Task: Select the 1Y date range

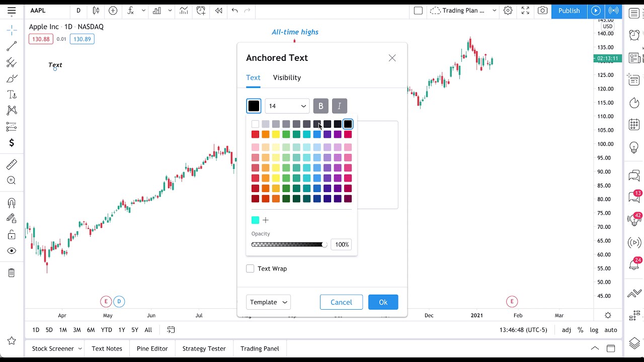Action: 121,330
